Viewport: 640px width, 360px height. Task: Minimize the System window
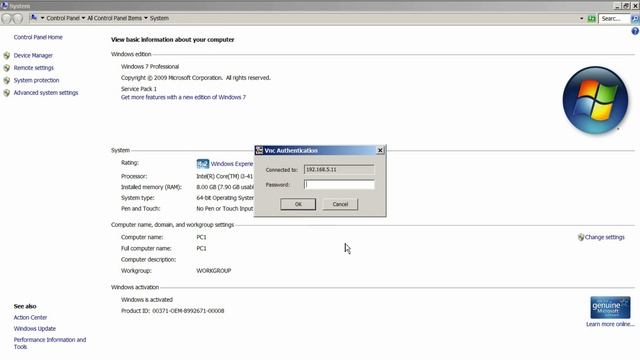click(x=618, y=6)
